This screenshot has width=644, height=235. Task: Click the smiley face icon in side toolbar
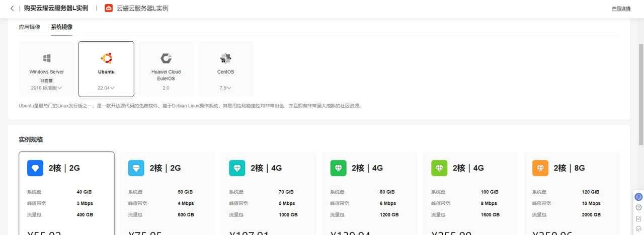[x=638, y=228]
